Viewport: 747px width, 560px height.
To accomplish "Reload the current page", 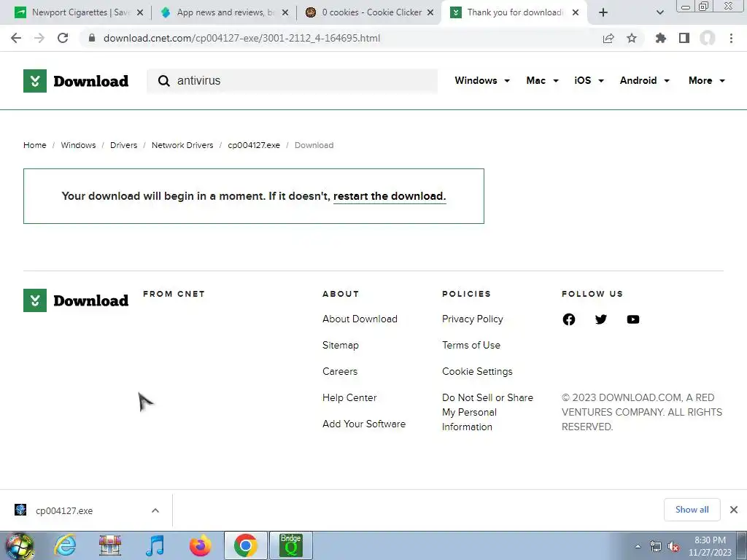I will (63, 38).
